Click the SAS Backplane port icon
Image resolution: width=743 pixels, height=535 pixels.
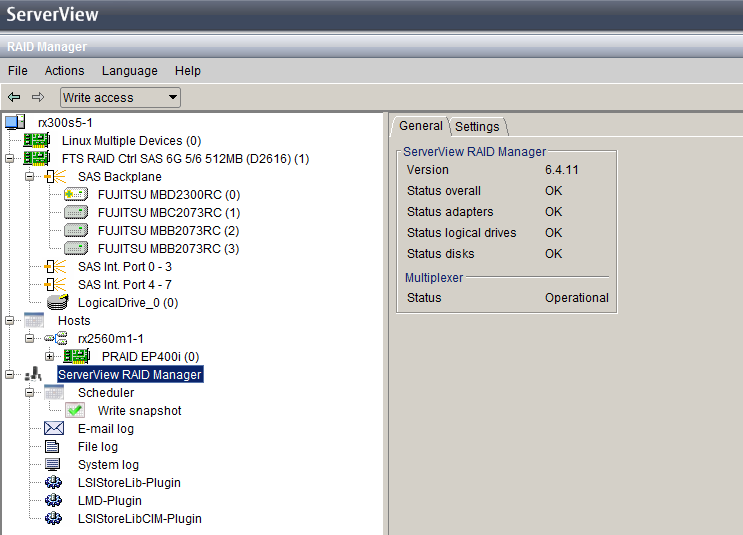[55, 176]
